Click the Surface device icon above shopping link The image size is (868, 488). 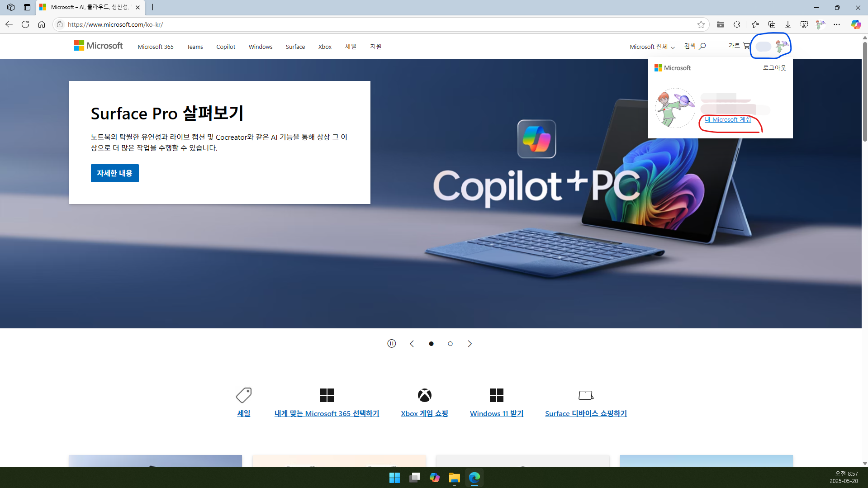tap(586, 395)
